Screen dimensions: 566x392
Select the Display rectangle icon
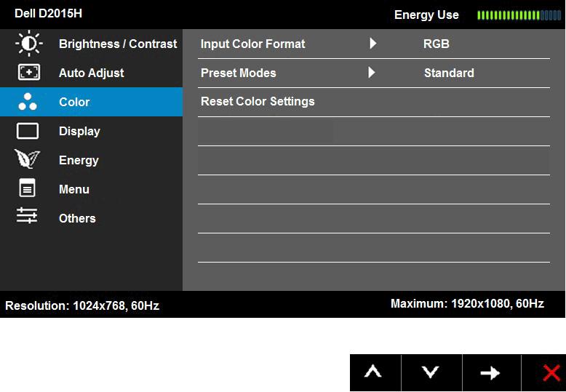tap(28, 131)
